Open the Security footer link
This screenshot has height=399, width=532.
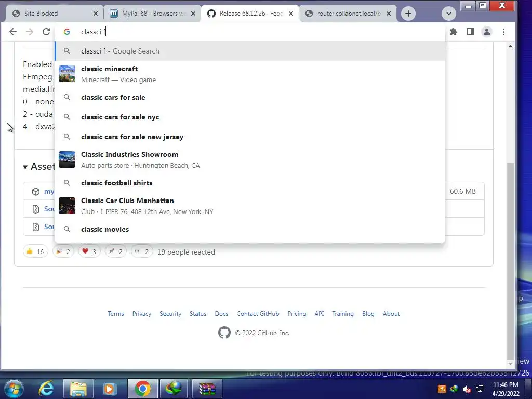click(x=170, y=314)
